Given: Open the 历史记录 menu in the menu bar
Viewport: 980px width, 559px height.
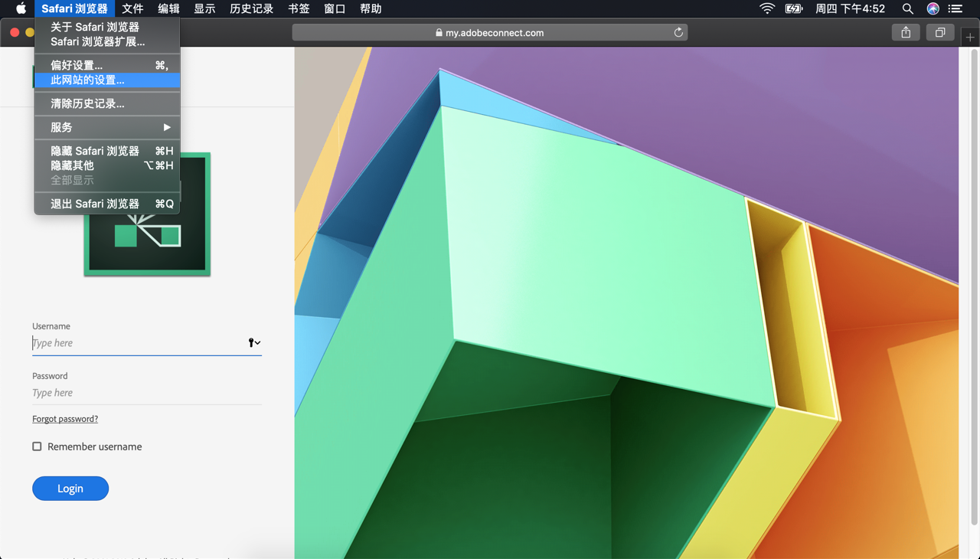Looking at the screenshot, I should tap(251, 8).
